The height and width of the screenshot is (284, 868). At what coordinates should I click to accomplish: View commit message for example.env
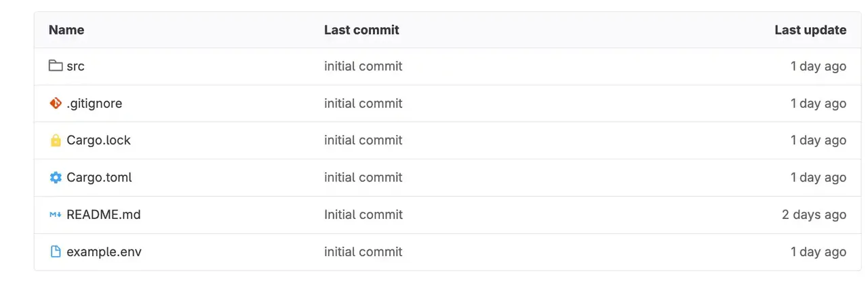(363, 251)
